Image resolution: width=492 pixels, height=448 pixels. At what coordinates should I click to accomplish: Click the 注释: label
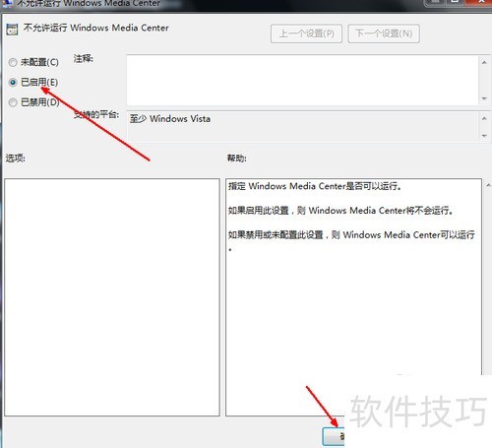84,59
